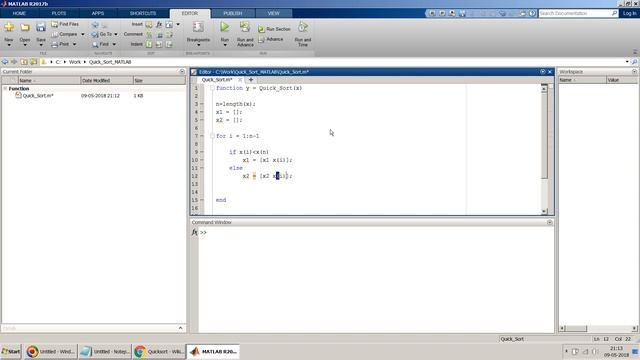The height and width of the screenshot is (360, 640).
Task: Click the Run and Time icon
Action: click(302, 27)
